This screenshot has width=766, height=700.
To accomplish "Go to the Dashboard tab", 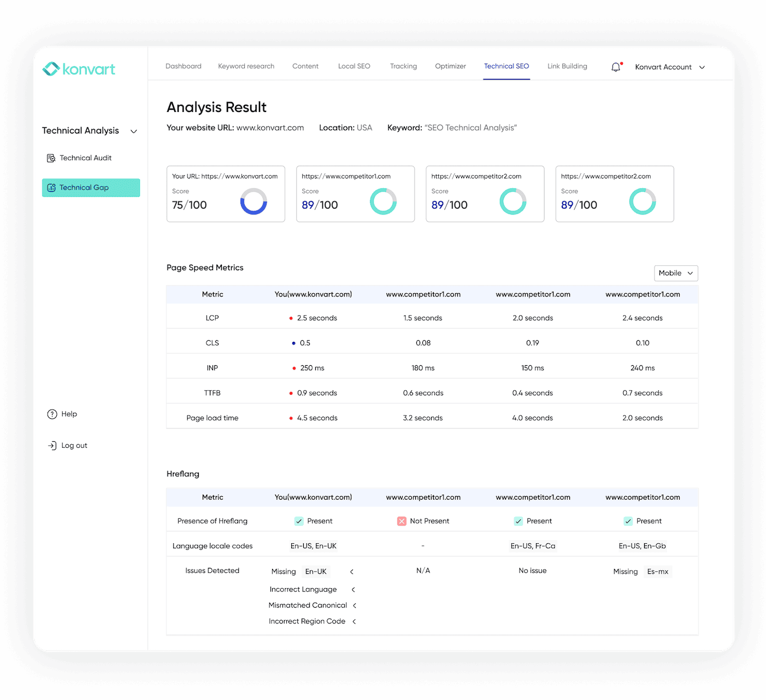I will (184, 66).
